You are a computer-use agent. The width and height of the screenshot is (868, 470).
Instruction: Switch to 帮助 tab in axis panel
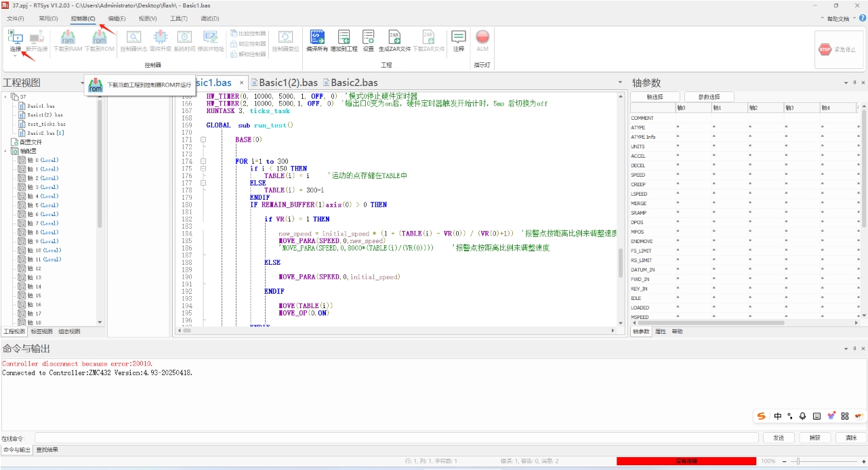678,332
